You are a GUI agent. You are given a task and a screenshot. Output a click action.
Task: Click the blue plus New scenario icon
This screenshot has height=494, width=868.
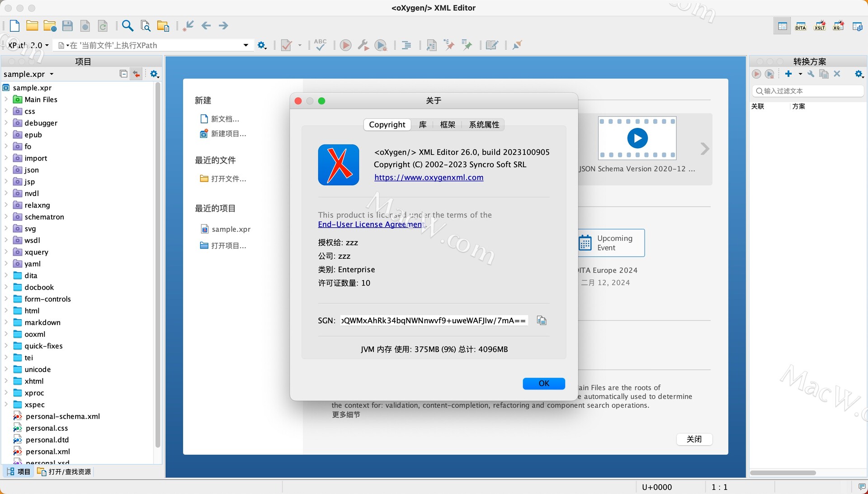[x=788, y=74]
